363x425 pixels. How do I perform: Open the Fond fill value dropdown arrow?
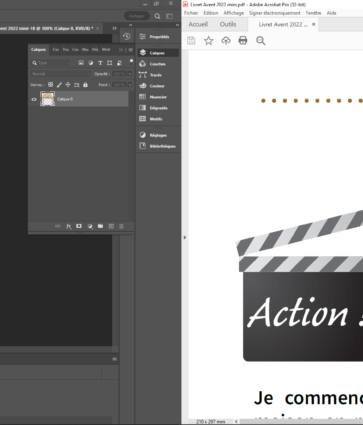[130, 85]
